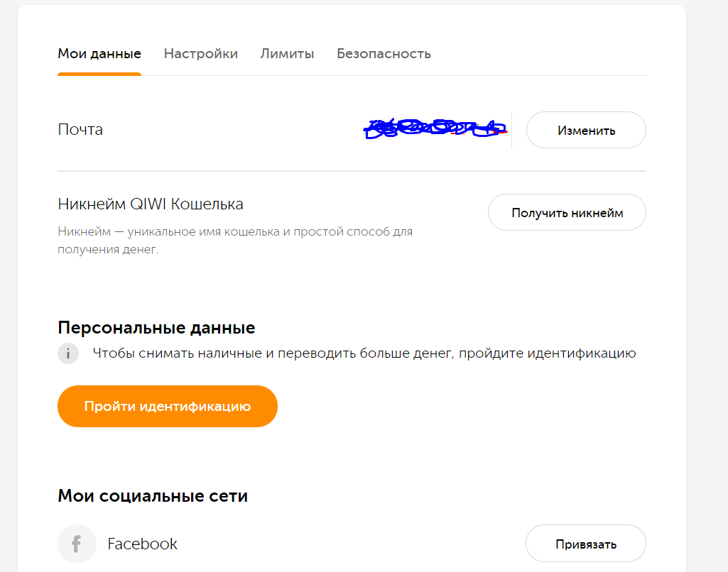The height and width of the screenshot is (572, 728).
Task: Click the Никнейм QIWI Кошелька heading
Action: (x=151, y=204)
